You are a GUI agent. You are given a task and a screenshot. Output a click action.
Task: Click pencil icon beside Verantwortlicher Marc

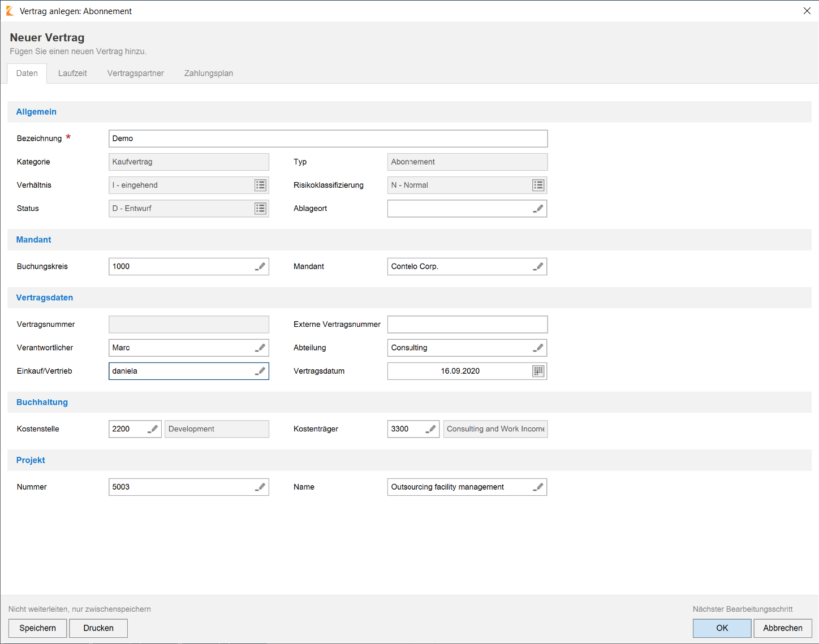(x=260, y=348)
